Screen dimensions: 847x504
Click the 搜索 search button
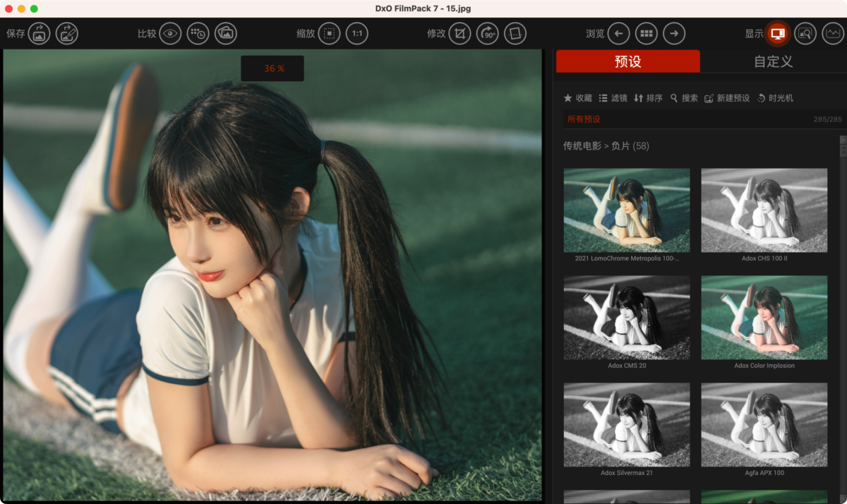click(x=684, y=98)
